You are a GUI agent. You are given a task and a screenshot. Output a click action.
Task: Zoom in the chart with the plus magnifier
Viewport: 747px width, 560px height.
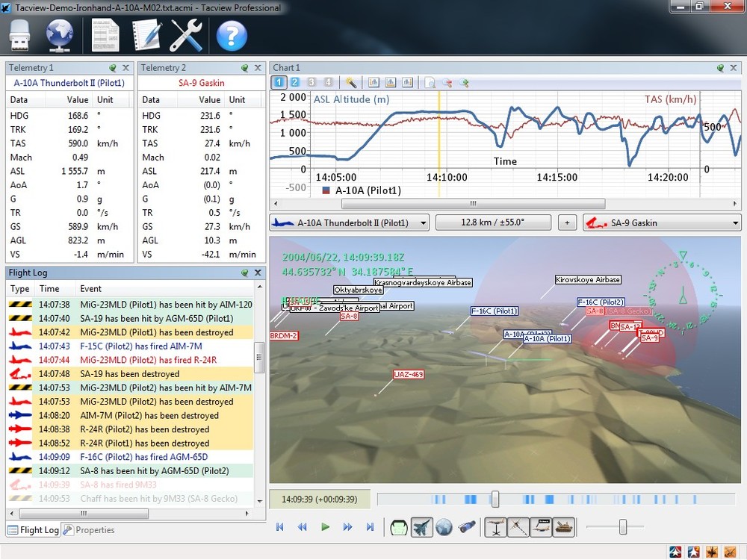[x=464, y=83]
